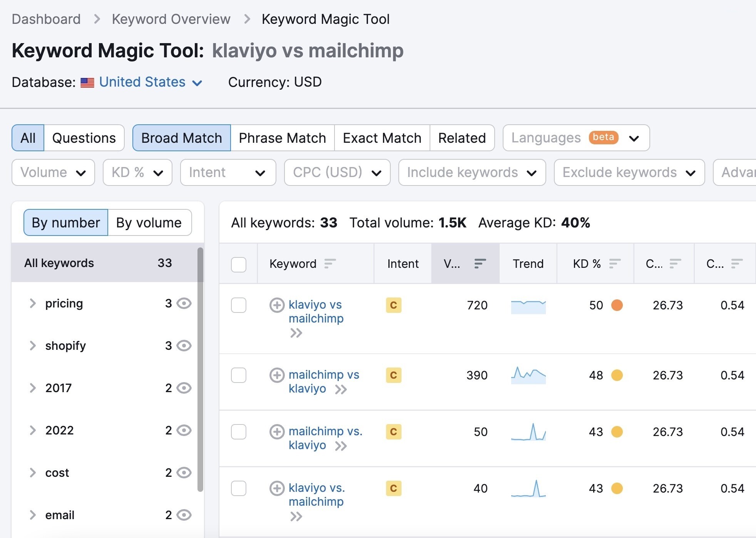Open double-arrow for 'mailchimp vs klaviyo' keyword
The width and height of the screenshot is (756, 538).
pyautogui.click(x=341, y=389)
